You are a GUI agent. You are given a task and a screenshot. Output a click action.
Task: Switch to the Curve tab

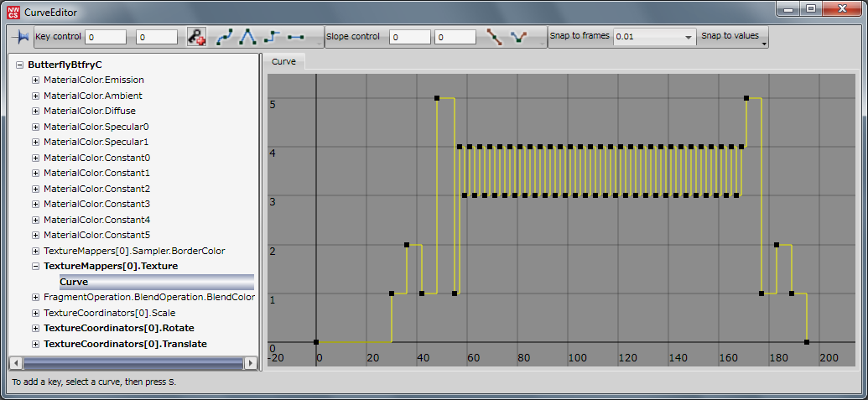pyautogui.click(x=283, y=62)
